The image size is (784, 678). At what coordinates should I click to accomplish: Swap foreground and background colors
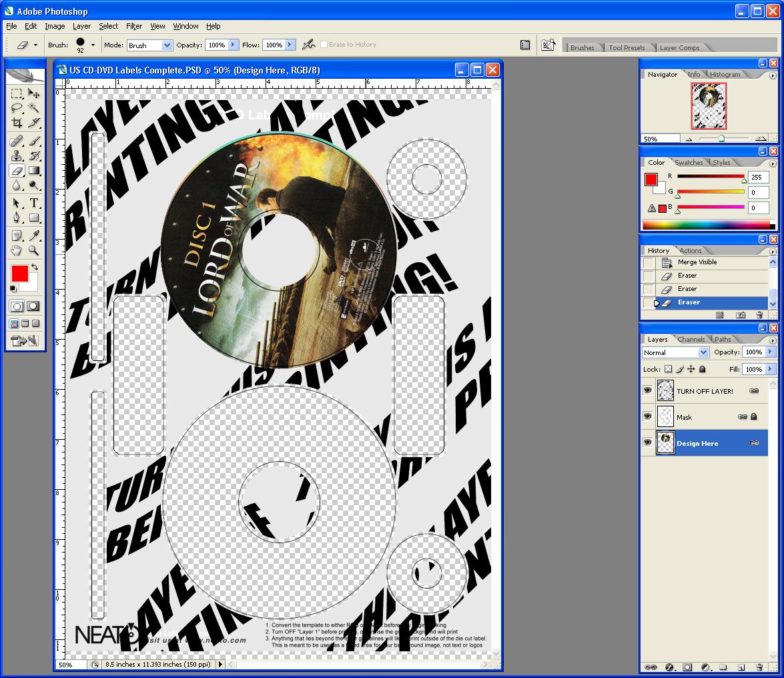click(x=35, y=267)
